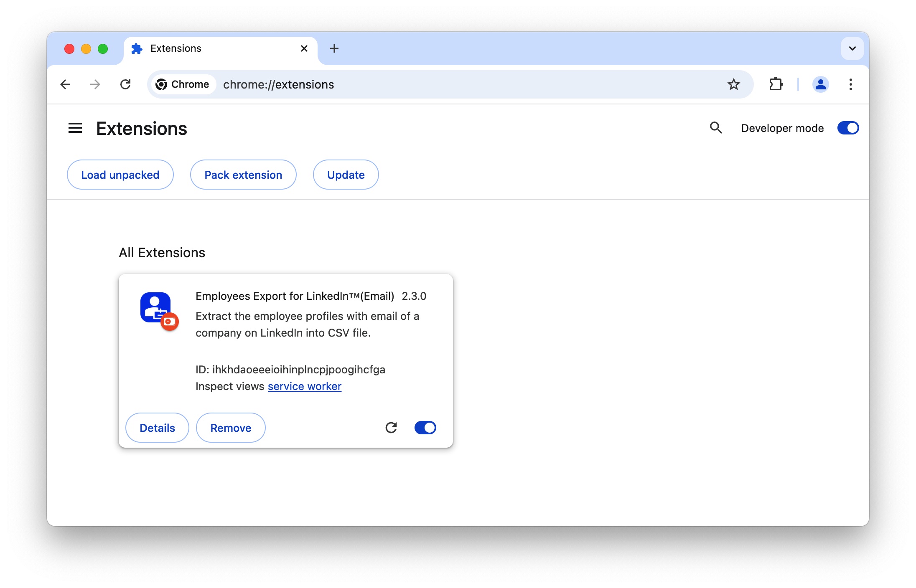The image size is (916, 588).
Task: Open Chrome's three-dot menu
Action: click(850, 84)
